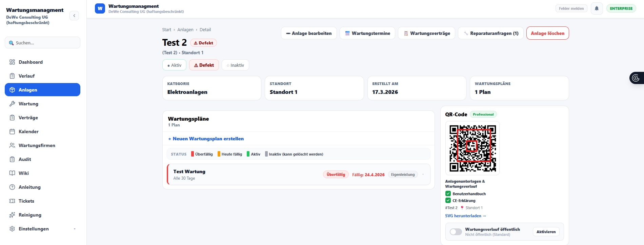Click the red Überfällig legend swatch

click(193, 154)
